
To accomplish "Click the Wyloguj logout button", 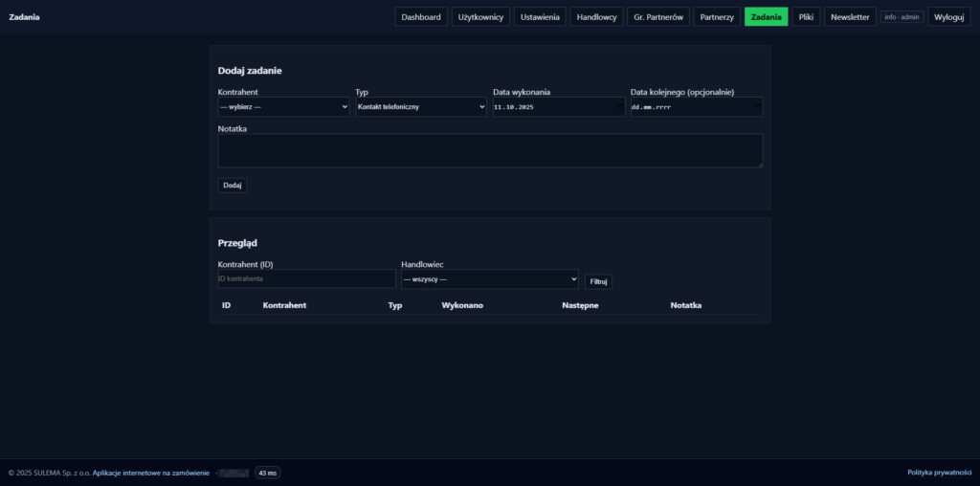I will [948, 17].
